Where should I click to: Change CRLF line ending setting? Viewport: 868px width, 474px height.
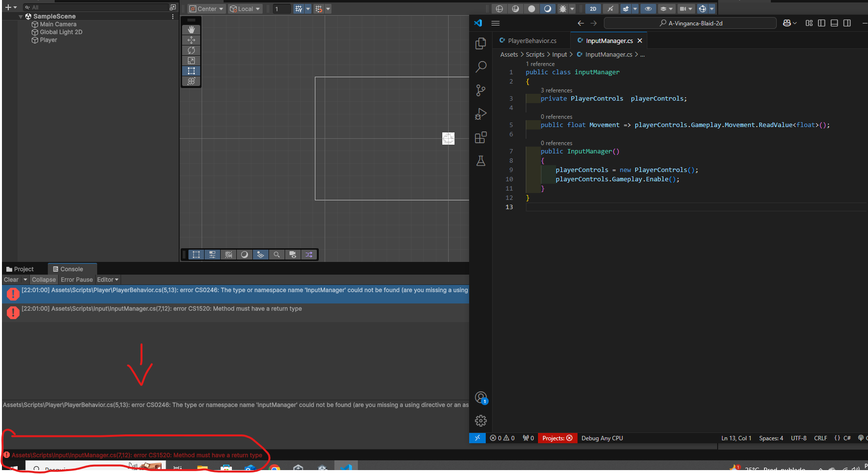(x=820, y=438)
